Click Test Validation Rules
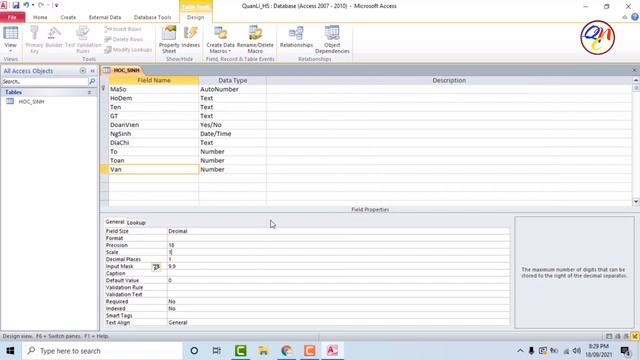640x360 pixels. tap(83, 40)
